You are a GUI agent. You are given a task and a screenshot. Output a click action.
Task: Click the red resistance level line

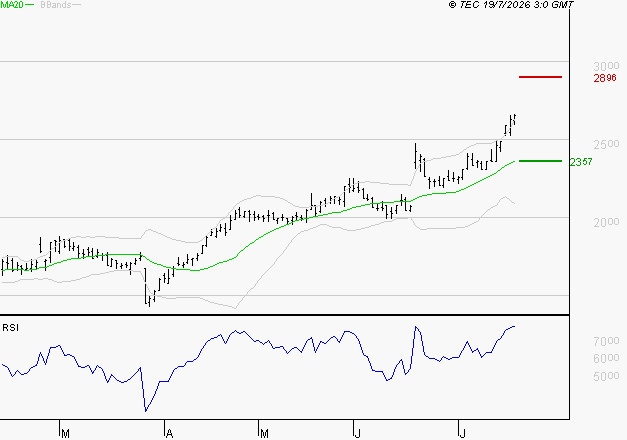[540, 77]
